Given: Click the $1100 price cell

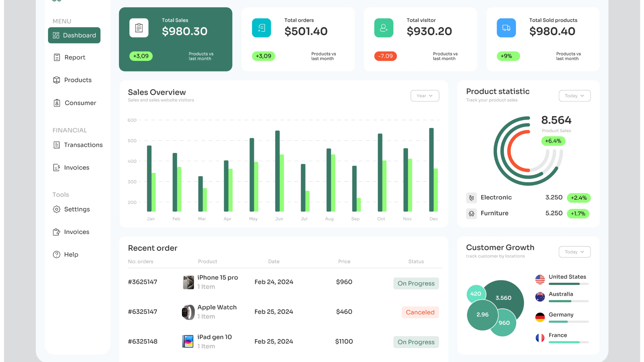Looking at the screenshot, I should [344, 342].
